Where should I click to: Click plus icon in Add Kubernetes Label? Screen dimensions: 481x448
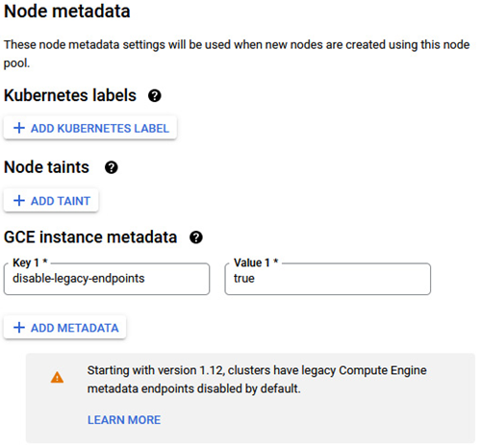tap(19, 128)
